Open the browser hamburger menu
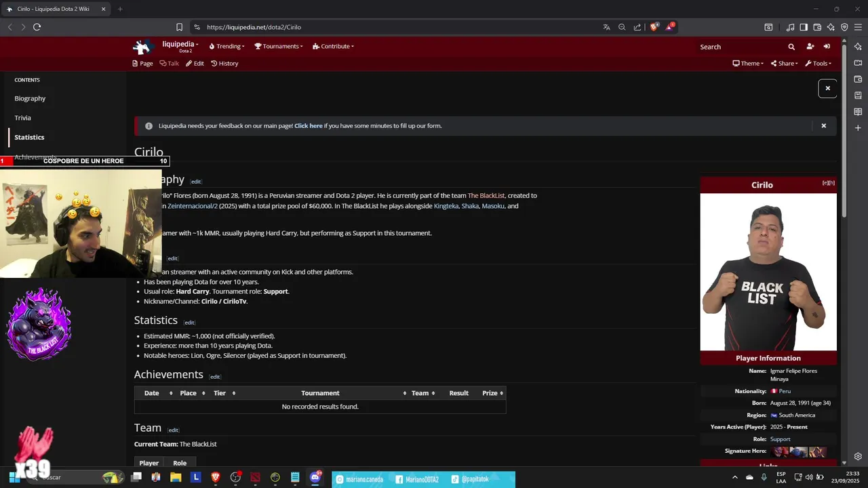The image size is (868, 488). pos(858,27)
